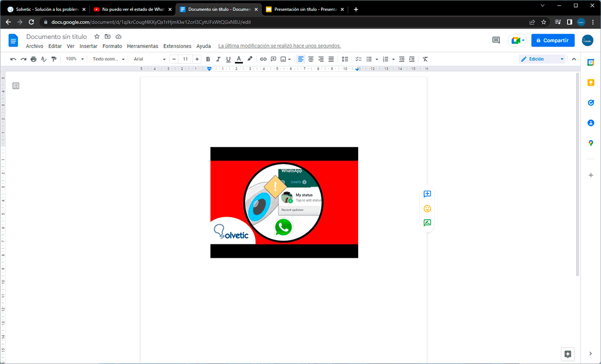Open Google Maps in side panel
Screen dimensions: 601x364
click(x=591, y=143)
